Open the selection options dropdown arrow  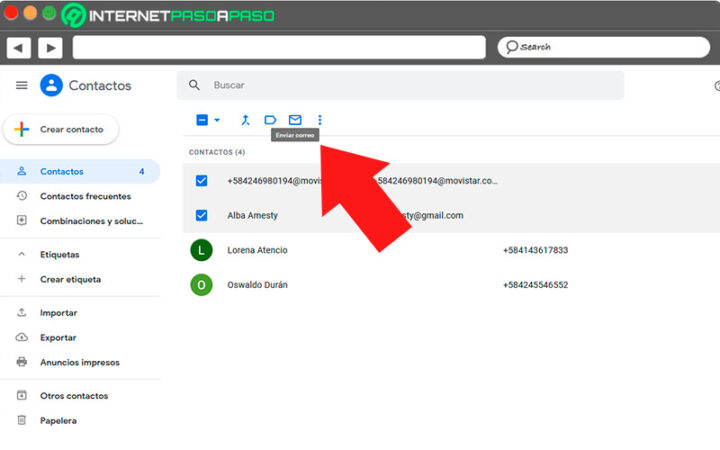pyautogui.click(x=217, y=120)
